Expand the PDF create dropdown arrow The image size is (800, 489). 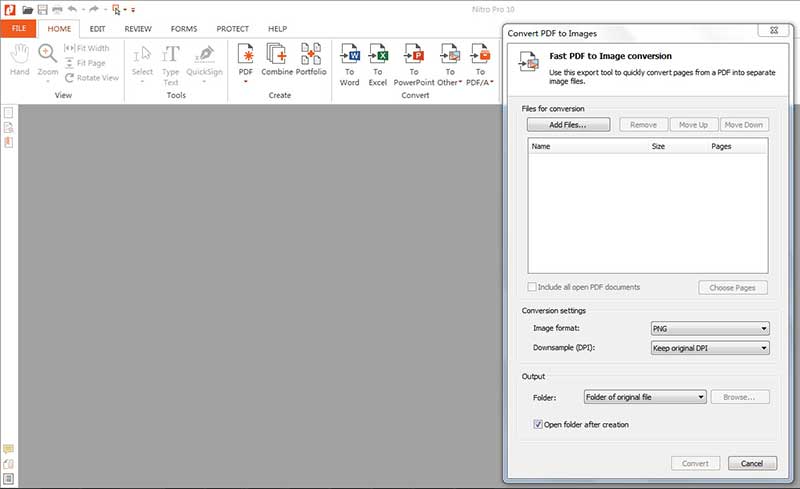click(x=246, y=82)
